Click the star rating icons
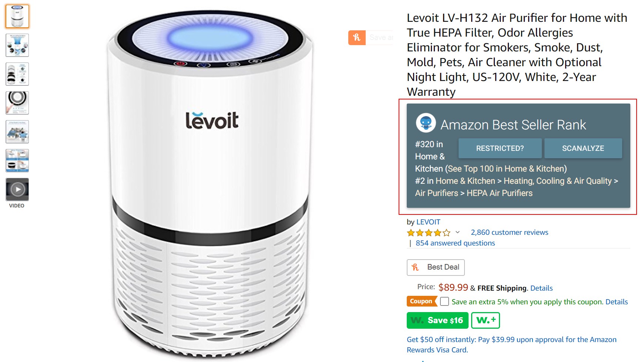This screenshot has width=644, height=362. 429,233
